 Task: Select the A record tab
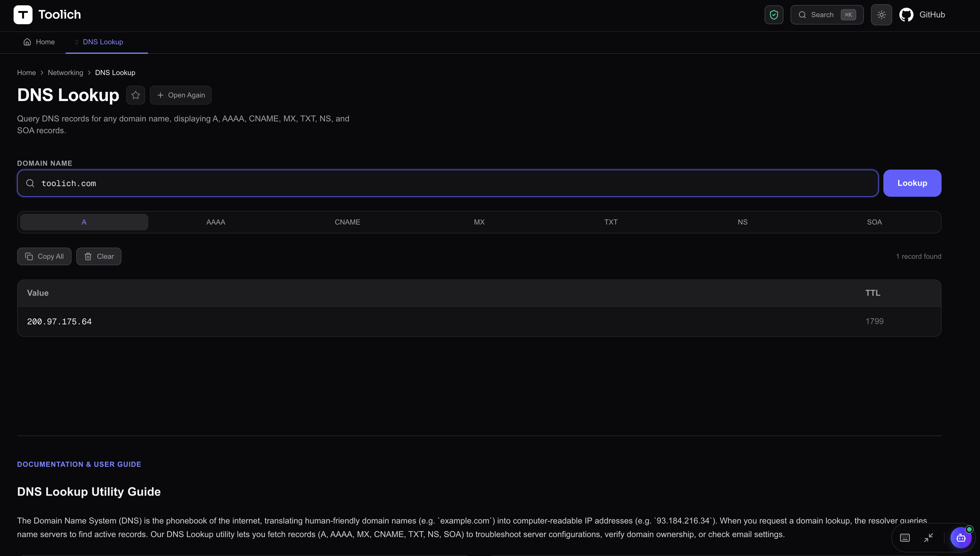(x=84, y=222)
